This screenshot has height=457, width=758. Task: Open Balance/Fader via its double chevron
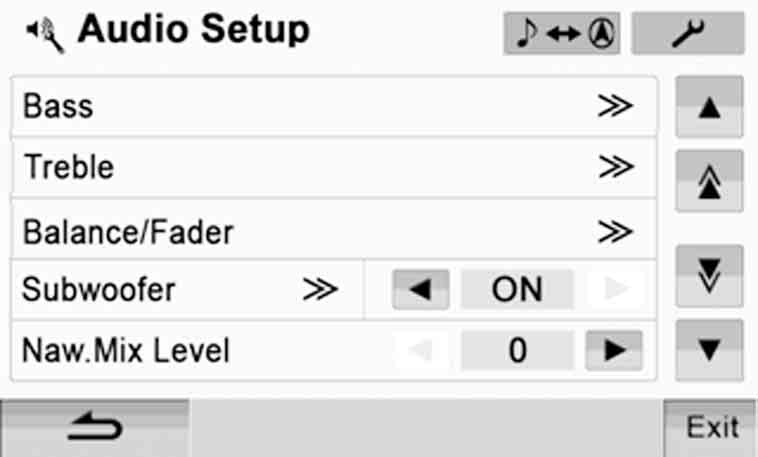tap(615, 231)
